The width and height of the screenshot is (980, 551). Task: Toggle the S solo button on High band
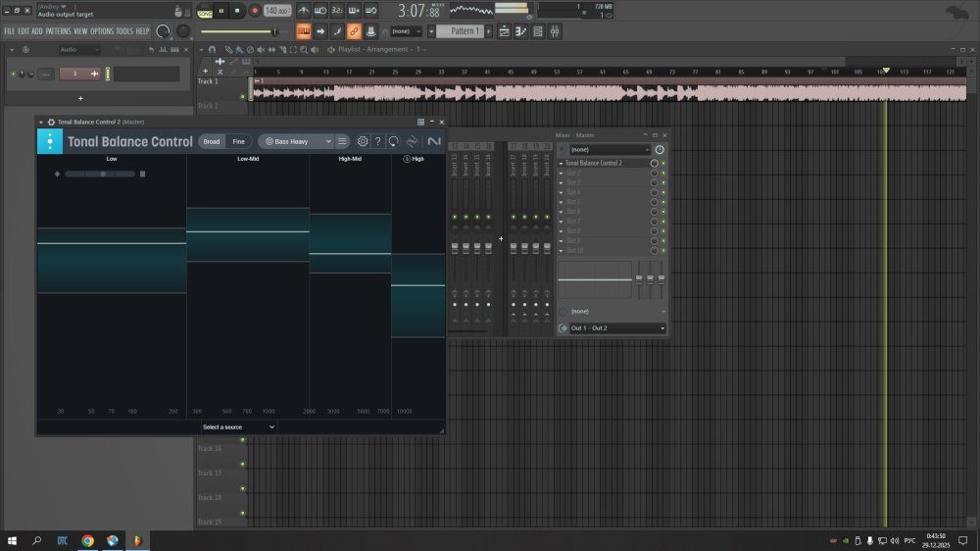407,159
